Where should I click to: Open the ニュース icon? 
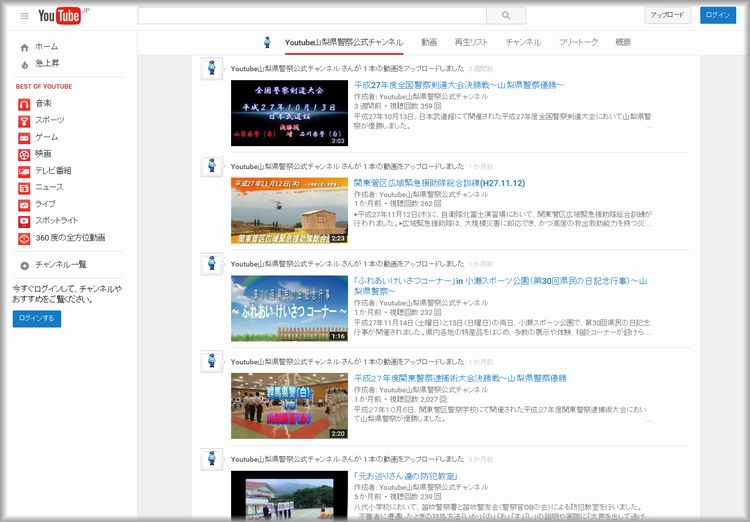(24, 188)
